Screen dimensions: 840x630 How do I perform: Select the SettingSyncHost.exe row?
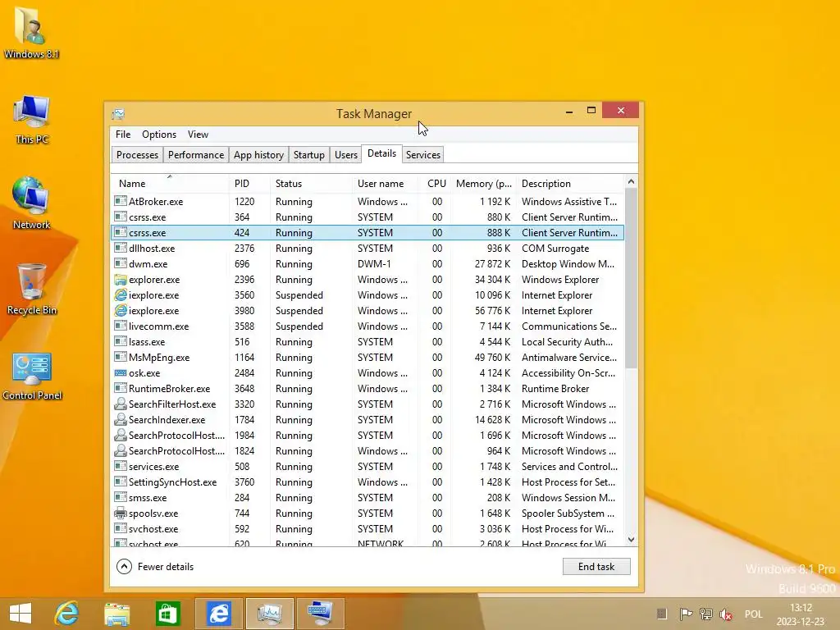pyautogui.click(x=367, y=482)
